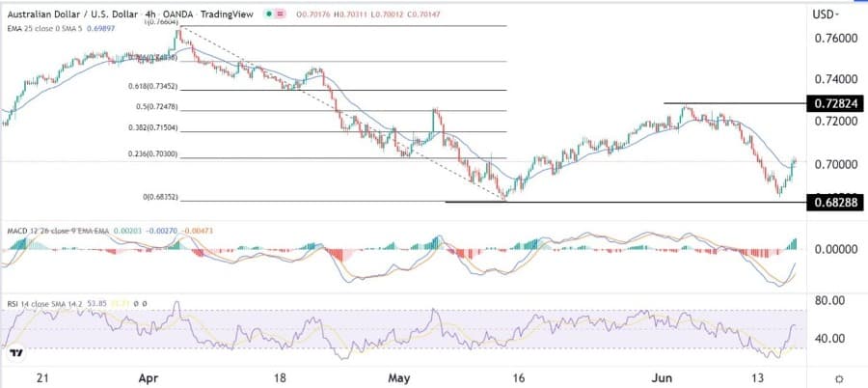Click the 0.76000 price scale value
868x388 pixels.
(835, 39)
